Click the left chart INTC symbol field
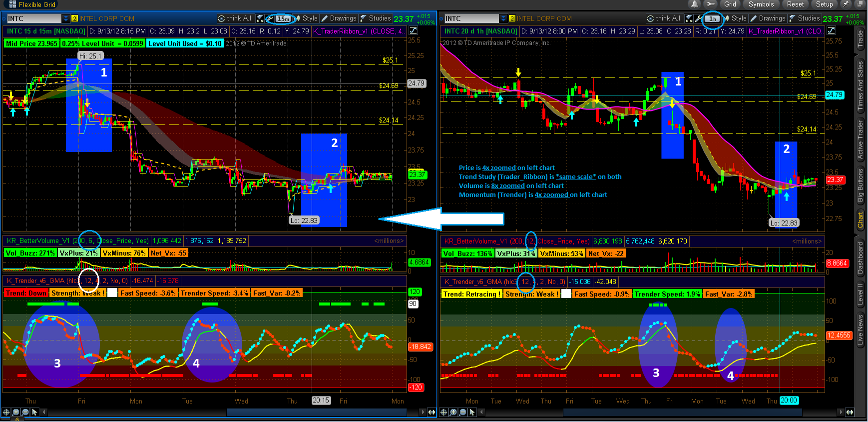The width and height of the screenshot is (868, 422). tap(34, 18)
